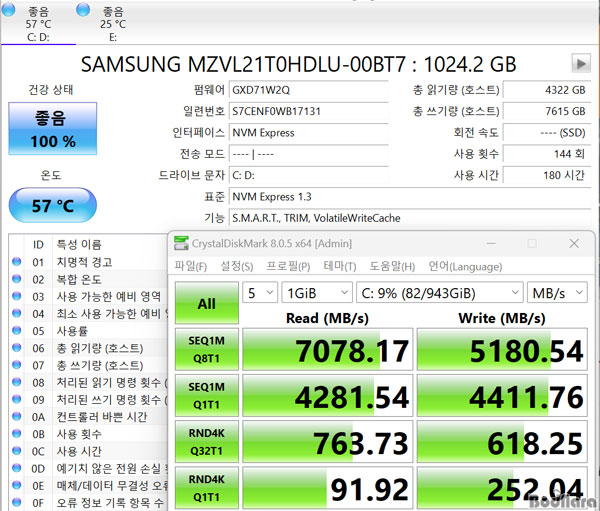Screen dimensions: 600x511
Task: Click the 91.92 read result
Action: point(328,488)
